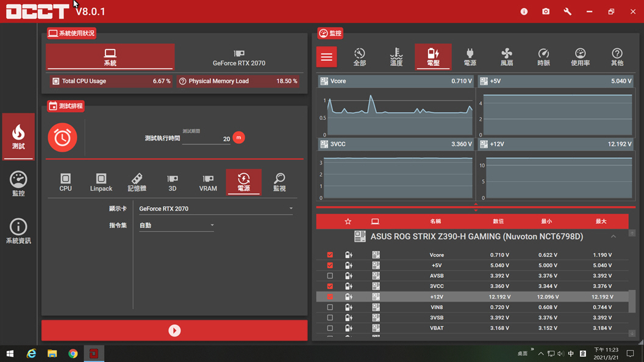Check the 3VSB graph checkbox

click(330, 318)
